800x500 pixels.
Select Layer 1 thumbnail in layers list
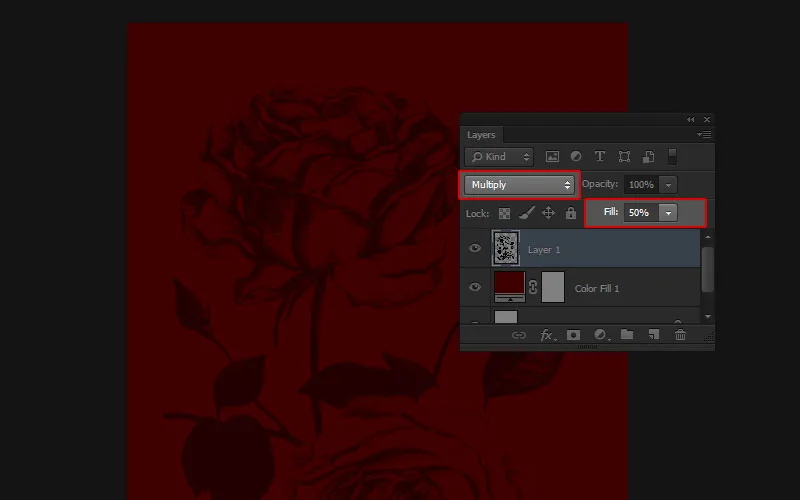tap(506, 248)
